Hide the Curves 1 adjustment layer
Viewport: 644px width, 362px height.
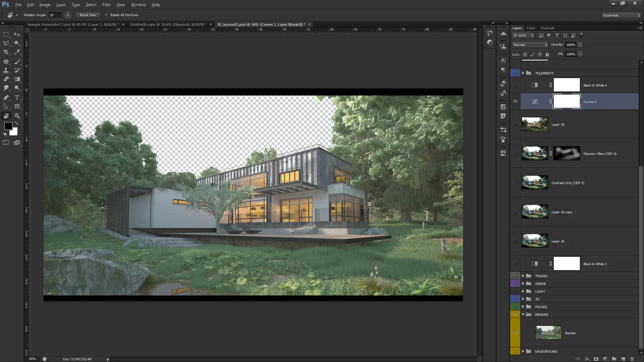515,101
